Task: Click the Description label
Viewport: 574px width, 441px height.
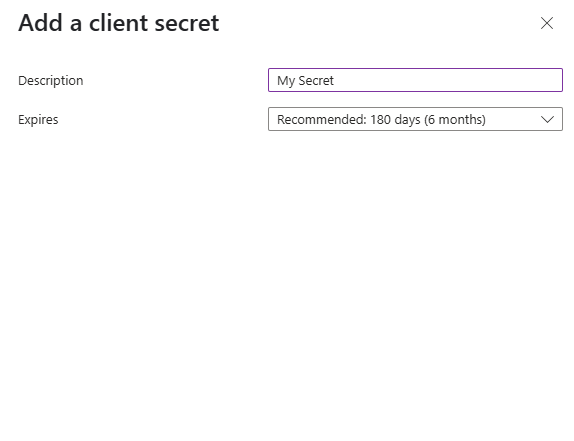Action: [x=51, y=81]
